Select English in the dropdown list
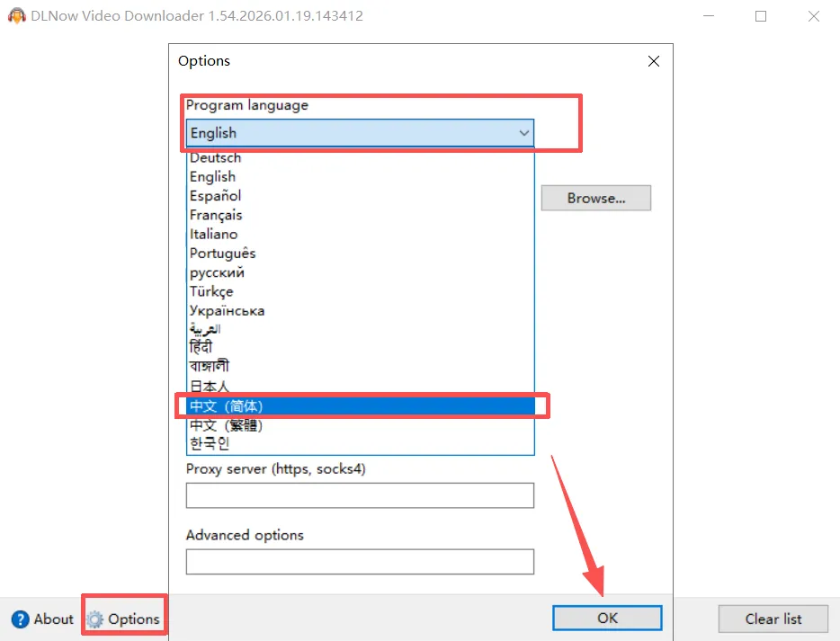The height and width of the screenshot is (641, 840). 361,177
